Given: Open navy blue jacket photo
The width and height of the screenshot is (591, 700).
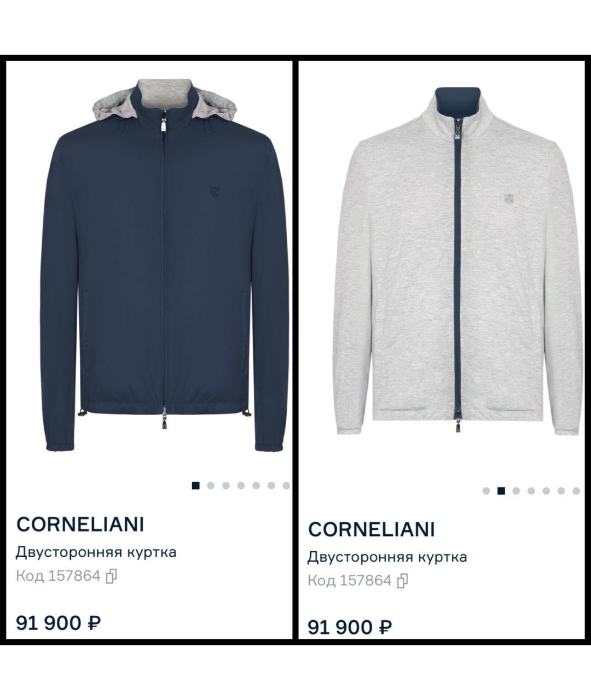Looking at the screenshot, I should [x=165, y=264].
